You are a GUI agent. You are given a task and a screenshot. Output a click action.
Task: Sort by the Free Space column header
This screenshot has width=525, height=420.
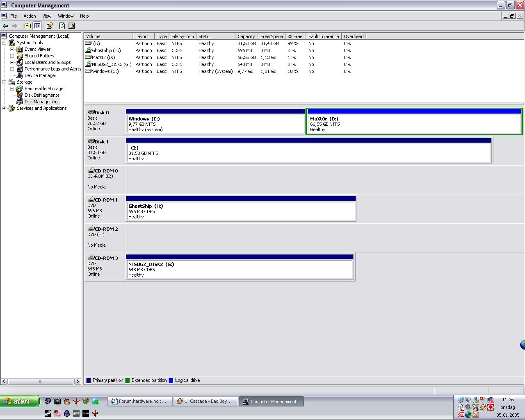(271, 36)
